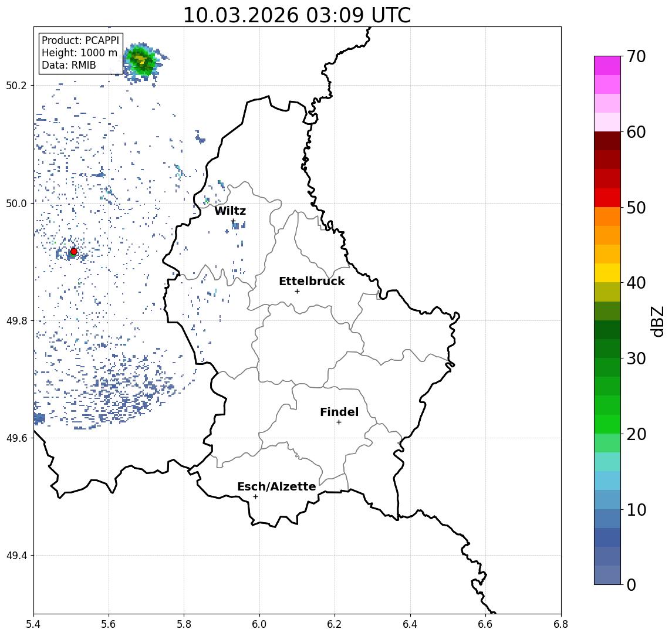This screenshot has height=636, width=672.
Task: Click the colorbar label 10
Action: pos(636,509)
